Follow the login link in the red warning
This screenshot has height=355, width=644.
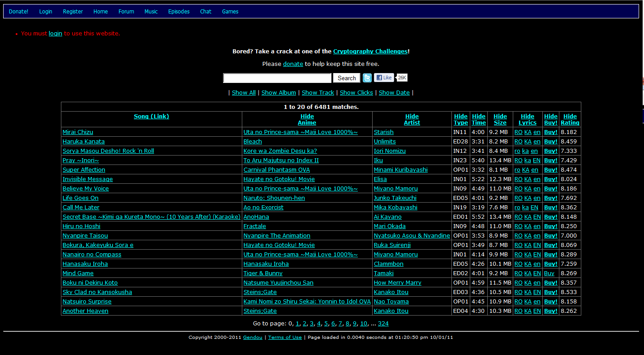click(56, 34)
